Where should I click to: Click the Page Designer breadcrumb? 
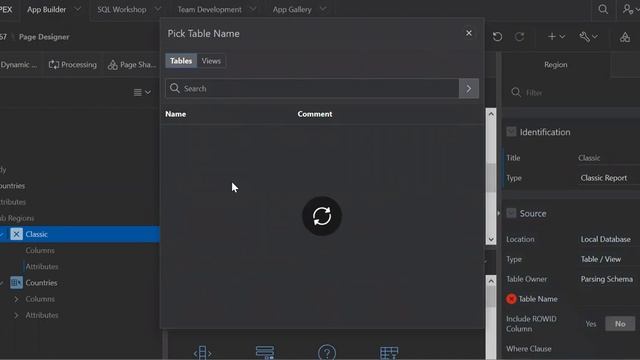tap(44, 37)
